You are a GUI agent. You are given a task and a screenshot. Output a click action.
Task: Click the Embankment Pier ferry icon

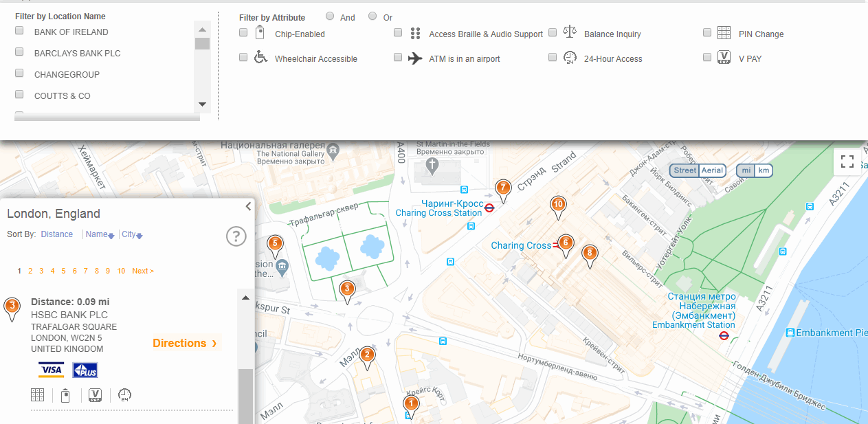(x=790, y=333)
